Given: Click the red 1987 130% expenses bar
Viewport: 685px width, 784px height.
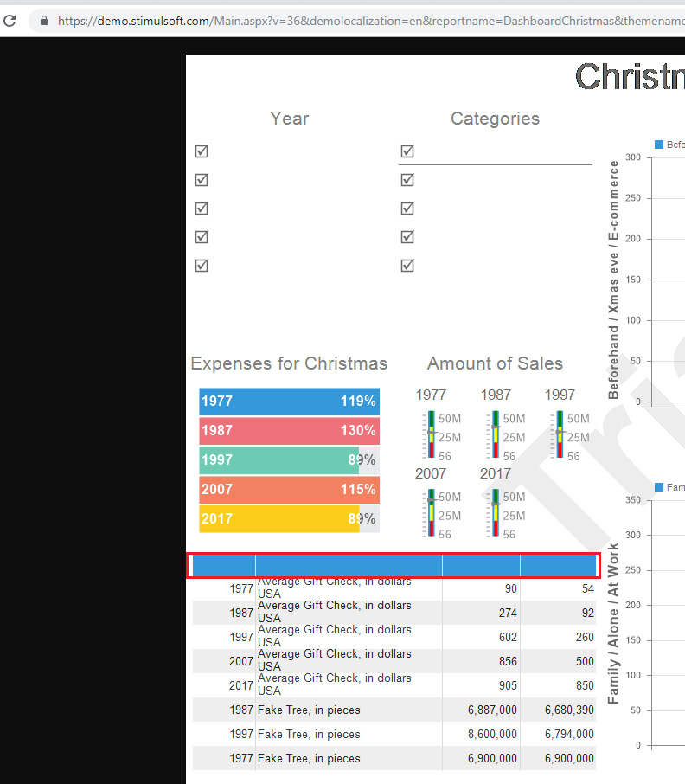Looking at the screenshot, I should coord(289,430).
